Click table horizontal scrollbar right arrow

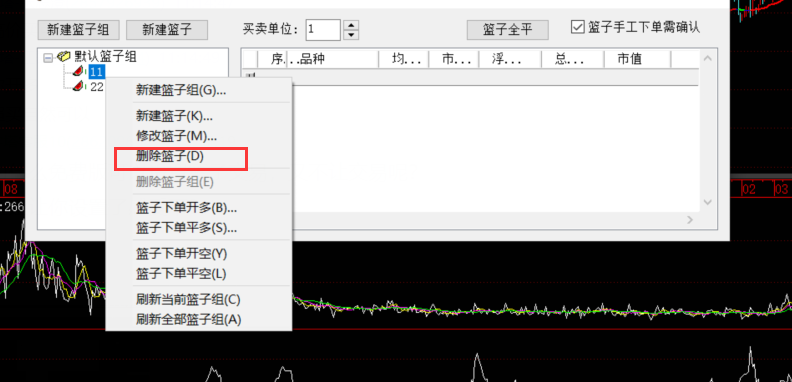click(690, 220)
